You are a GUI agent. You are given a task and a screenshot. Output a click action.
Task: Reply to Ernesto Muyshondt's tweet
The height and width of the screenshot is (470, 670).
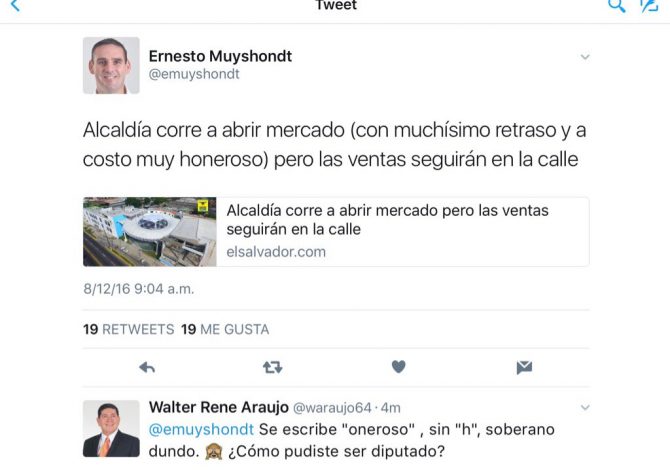pos(147,367)
